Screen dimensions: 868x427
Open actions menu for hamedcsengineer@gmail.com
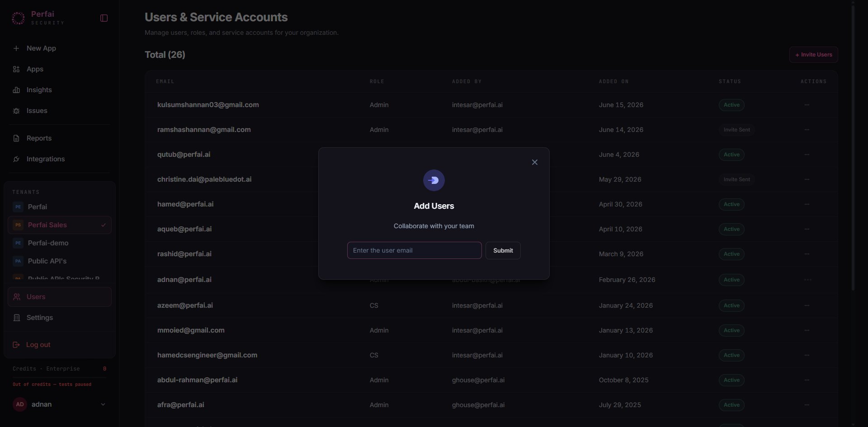(x=807, y=355)
